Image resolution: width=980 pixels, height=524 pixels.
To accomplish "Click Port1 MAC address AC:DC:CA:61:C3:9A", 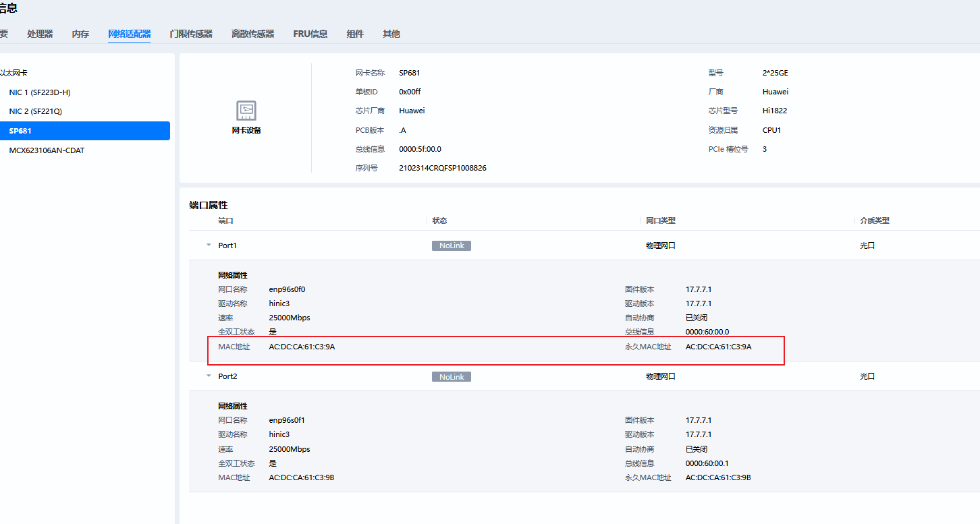I will click(x=302, y=347).
